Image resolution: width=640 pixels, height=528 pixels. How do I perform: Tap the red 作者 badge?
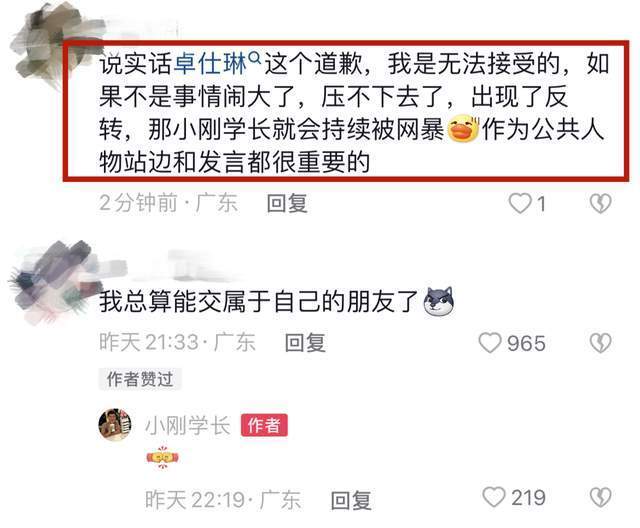264,426
